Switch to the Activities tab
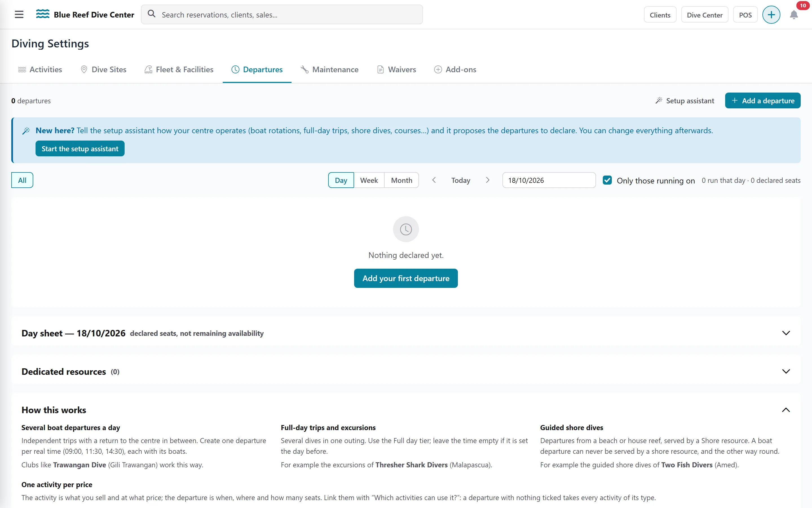The width and height of the screenshot is (812, 508). (39, 69)
